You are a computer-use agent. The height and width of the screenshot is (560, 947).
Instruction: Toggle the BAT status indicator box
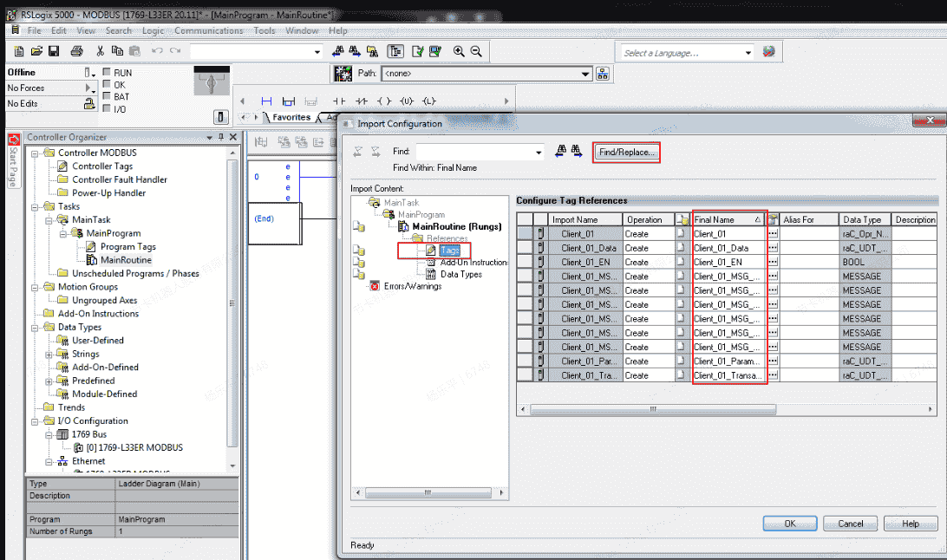107,97
